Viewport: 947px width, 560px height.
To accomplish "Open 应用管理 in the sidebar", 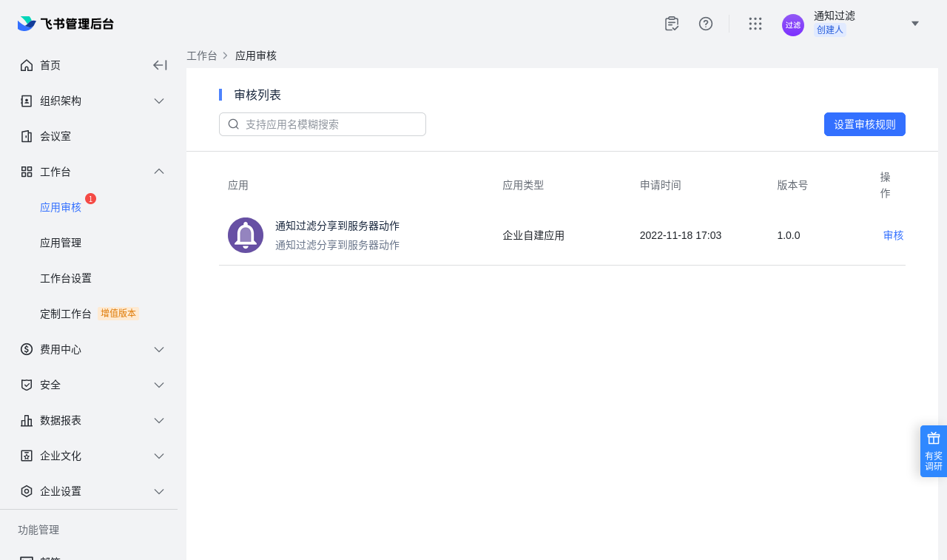I will pyautogui.click(x=61, y=243).
